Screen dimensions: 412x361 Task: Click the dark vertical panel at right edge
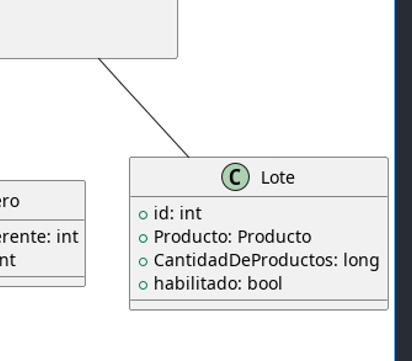(x=404, y=180)
